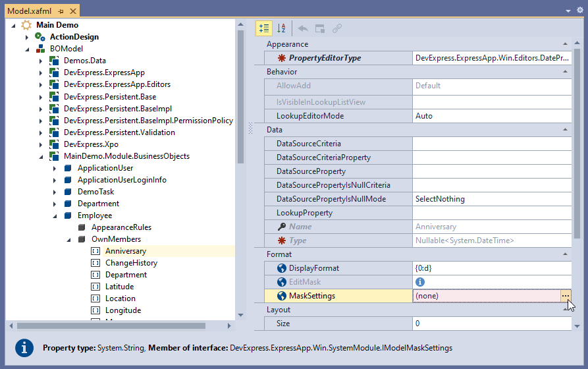The height and width of the screenshot is (369, 588).
Task: Click the window layout toolbar icon
Action: 320,28
